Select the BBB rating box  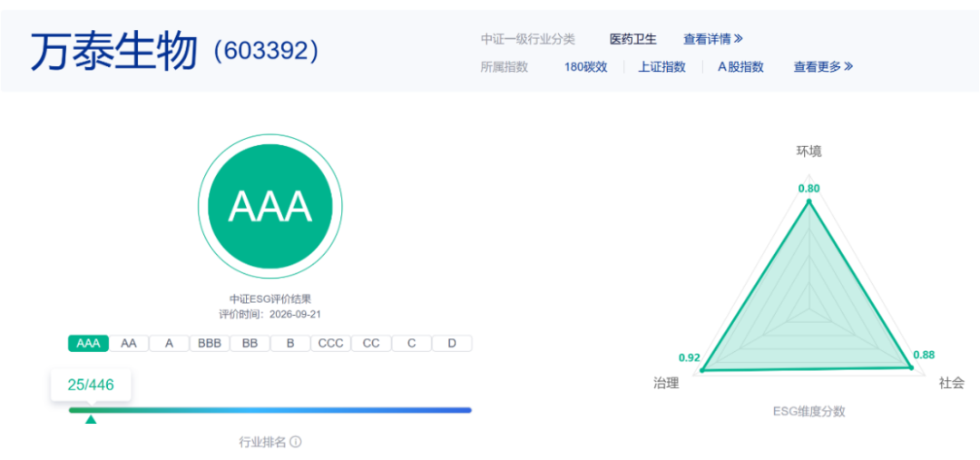click(x=210, y=343)
